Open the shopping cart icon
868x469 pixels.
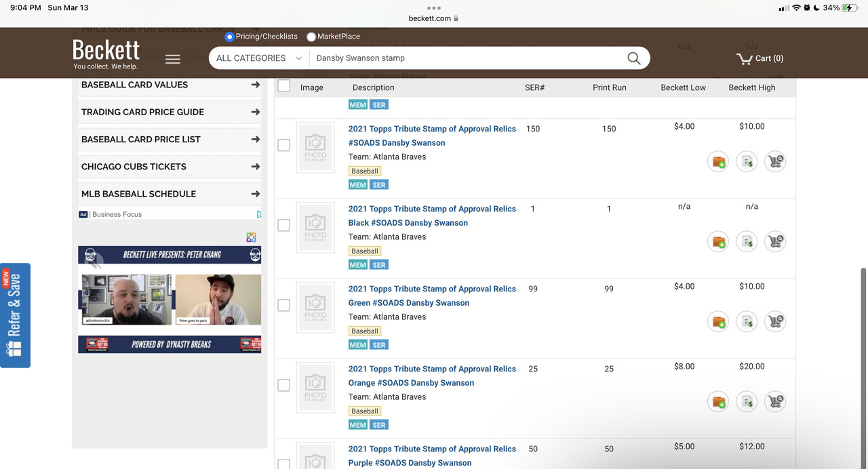[x=744, y=58]
